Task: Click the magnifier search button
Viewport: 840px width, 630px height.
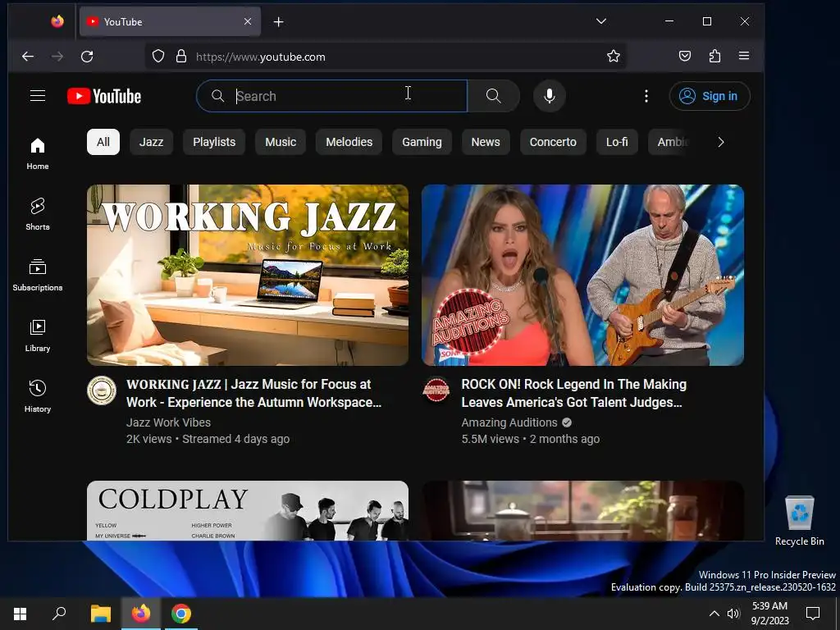Action: click(493, 96)
